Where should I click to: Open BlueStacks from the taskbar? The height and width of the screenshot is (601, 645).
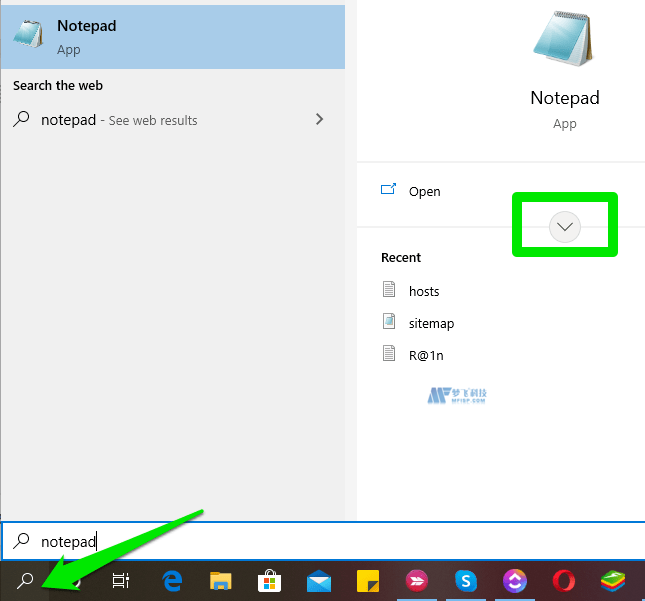(613, 580)
